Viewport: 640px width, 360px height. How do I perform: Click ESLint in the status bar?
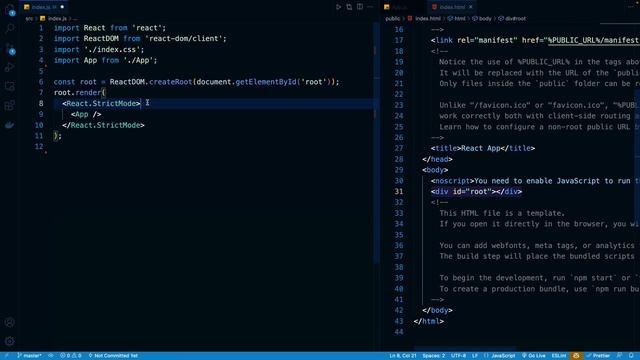pos(559,356)
